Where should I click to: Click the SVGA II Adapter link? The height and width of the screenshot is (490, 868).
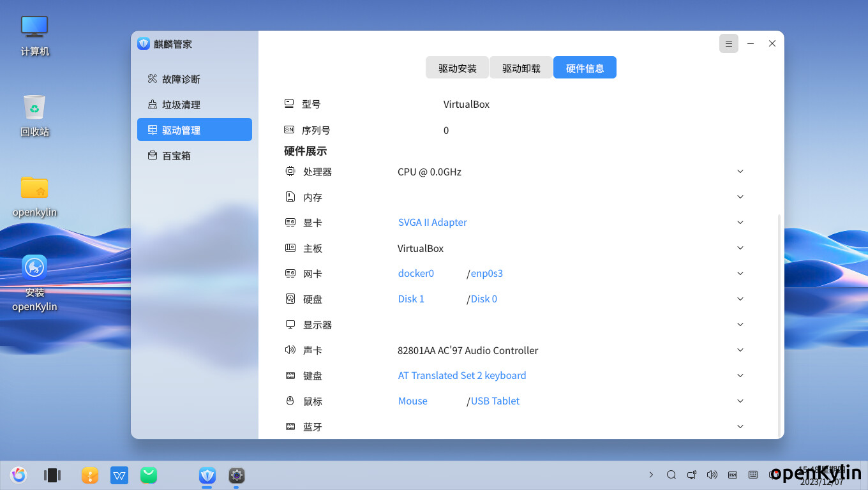point(432,223)
